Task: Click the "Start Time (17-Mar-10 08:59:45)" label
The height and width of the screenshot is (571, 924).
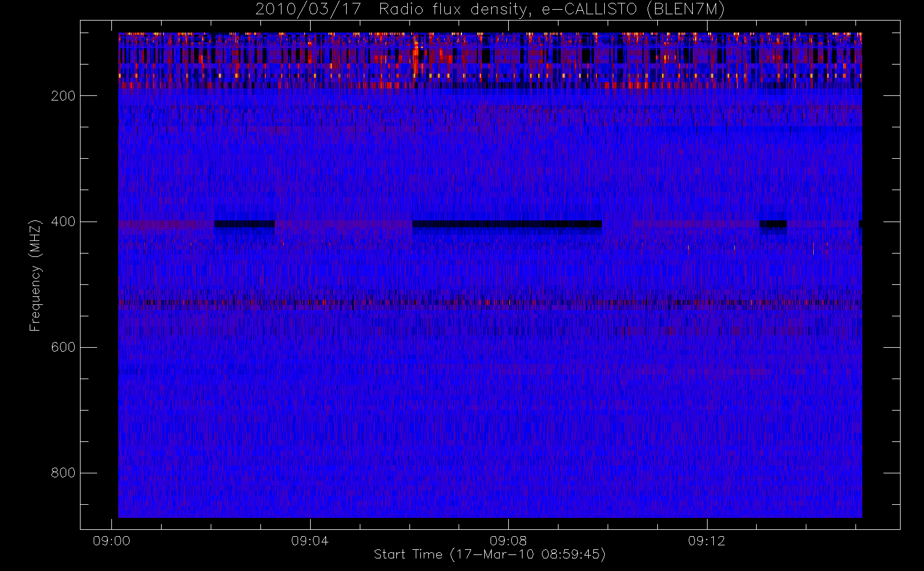Action: point(489,554)
